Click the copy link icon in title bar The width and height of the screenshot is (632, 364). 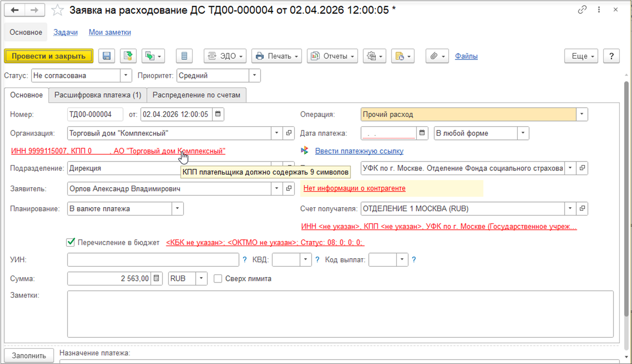582,10
